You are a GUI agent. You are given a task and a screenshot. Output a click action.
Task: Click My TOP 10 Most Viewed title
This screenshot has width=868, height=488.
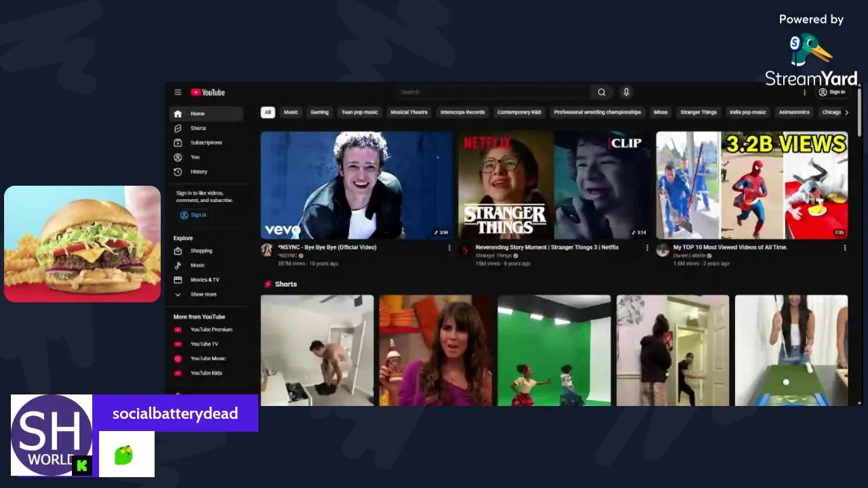730,247
